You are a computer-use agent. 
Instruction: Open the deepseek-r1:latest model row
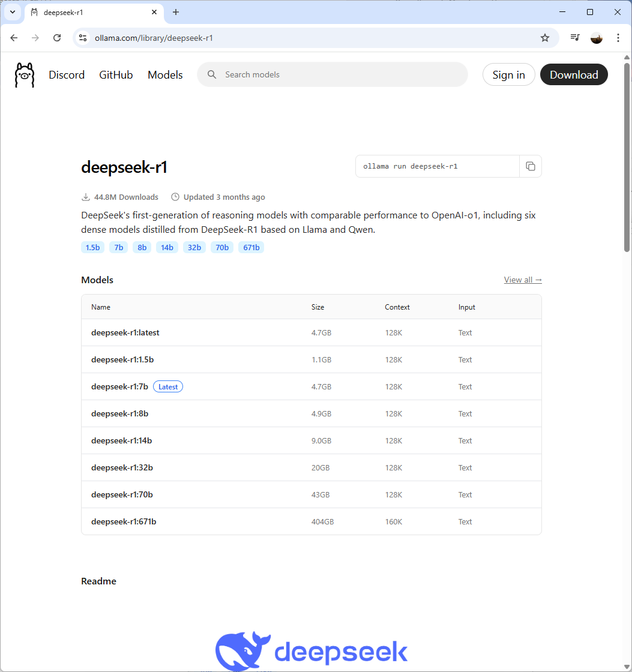click(311, 332)
